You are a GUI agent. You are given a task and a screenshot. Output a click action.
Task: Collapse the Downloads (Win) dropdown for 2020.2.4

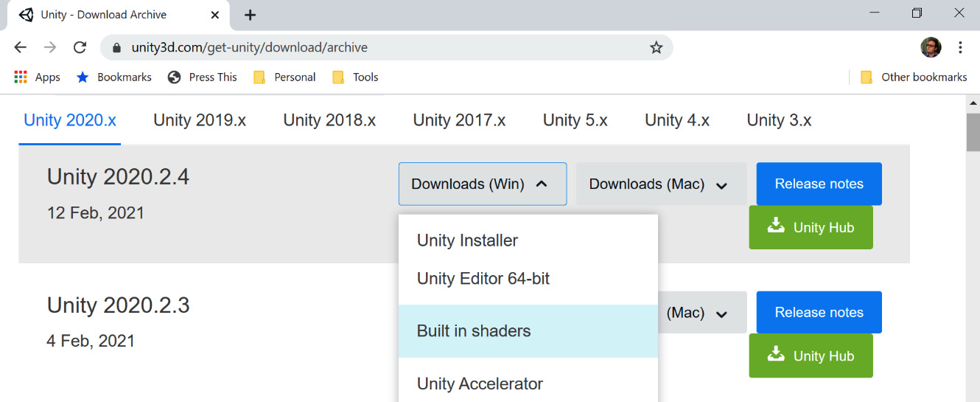click(483, 184)
